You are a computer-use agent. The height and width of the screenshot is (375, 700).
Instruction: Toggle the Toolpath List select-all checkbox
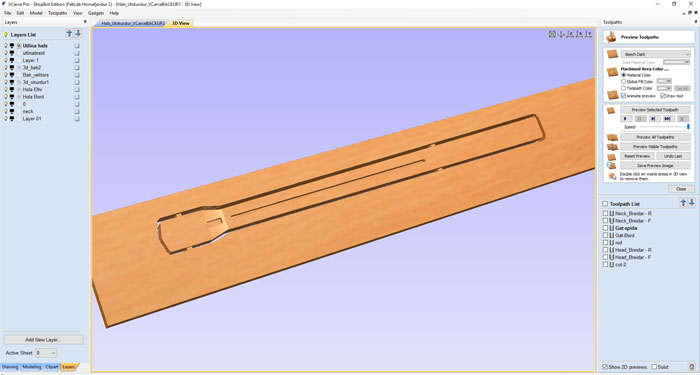coord(605,204)
